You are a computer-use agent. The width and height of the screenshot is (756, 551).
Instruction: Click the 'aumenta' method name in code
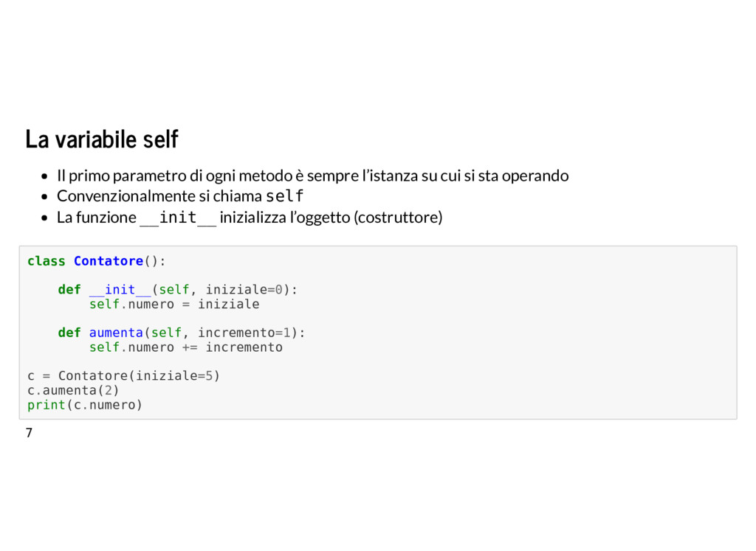(116, 333)
